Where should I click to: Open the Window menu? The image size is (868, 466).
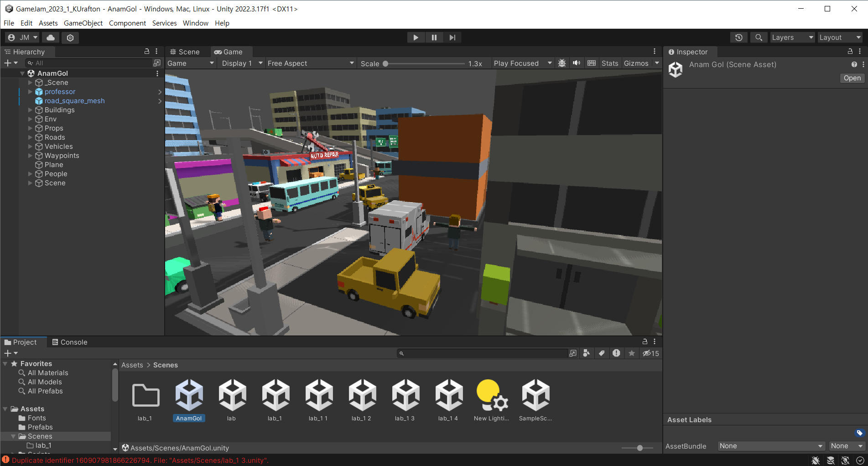pos(196,23)
